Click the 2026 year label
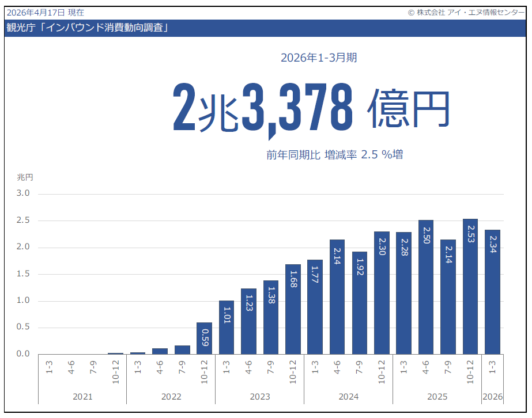532x418 pixels. tap(493, 396)
